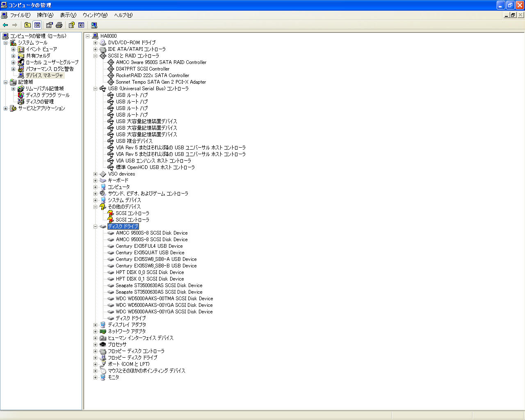Select Century EX35FUL4 USB Device

pyautogui.click(x=149, y=246)
